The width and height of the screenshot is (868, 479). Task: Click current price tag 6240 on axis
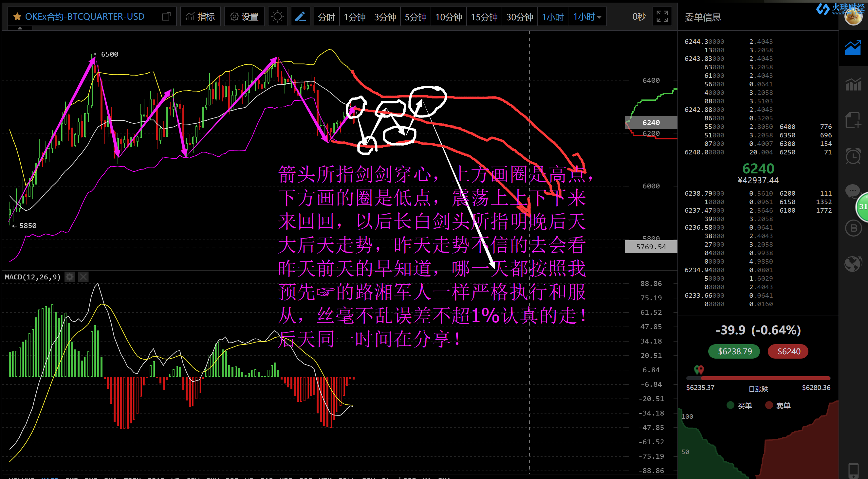click(x=651, y=122)
